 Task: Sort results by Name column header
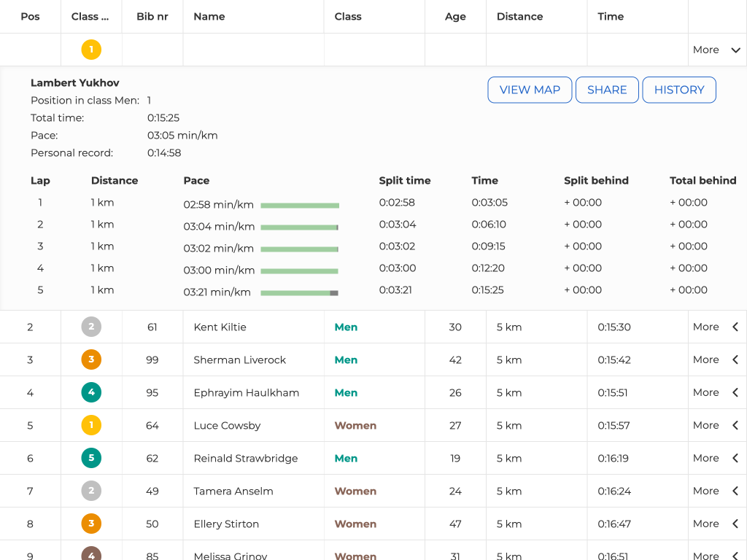point(209,16)
